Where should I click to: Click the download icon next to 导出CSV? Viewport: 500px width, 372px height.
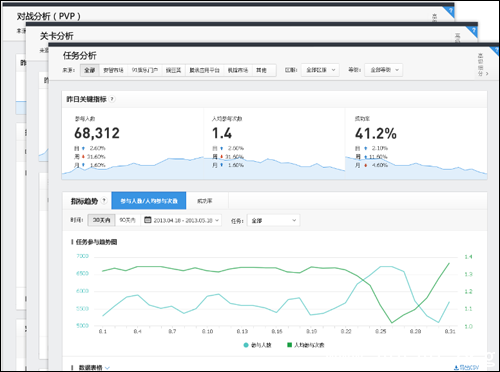click(x=456, y=367)
